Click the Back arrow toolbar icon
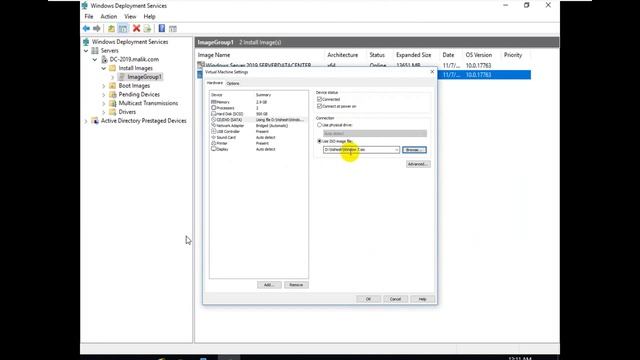Image resolution: width=640 pixels, height=360 pixels. pos(86,28)
